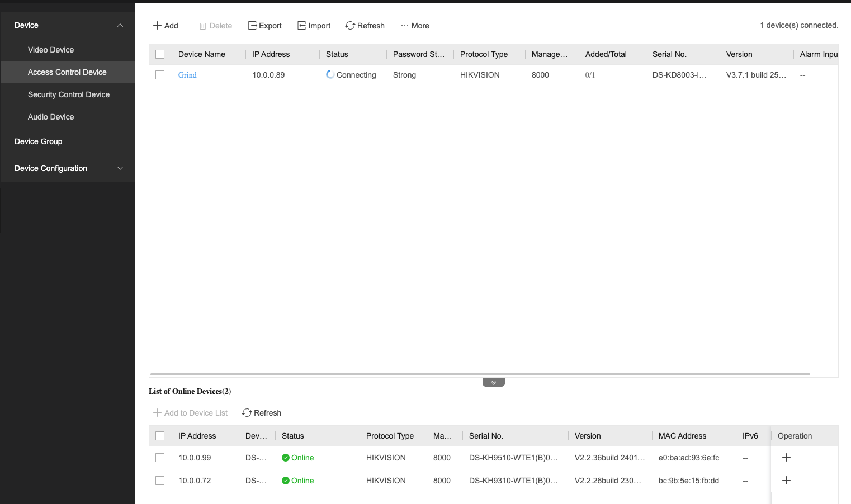Click the Export icon in toolbar

click(253, 26)
